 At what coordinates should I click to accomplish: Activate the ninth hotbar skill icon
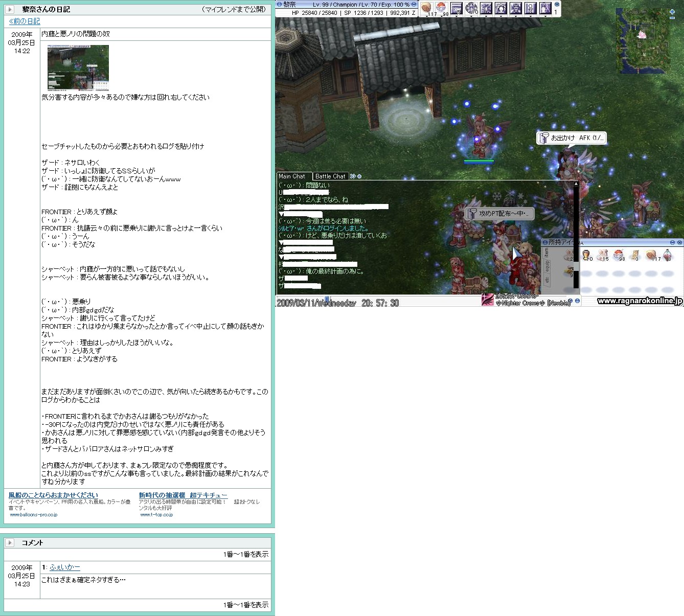pyautogui.click(x=545, y=8)
